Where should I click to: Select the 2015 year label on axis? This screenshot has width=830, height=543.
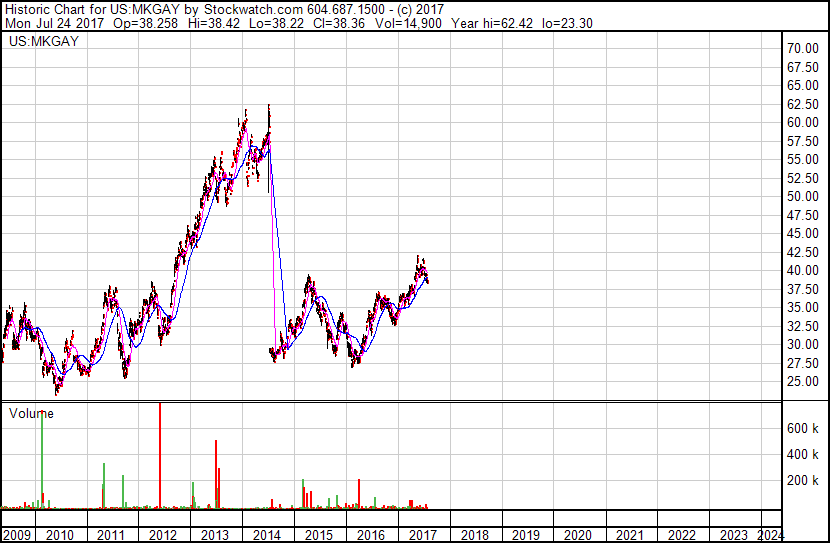tap(318, 535)
